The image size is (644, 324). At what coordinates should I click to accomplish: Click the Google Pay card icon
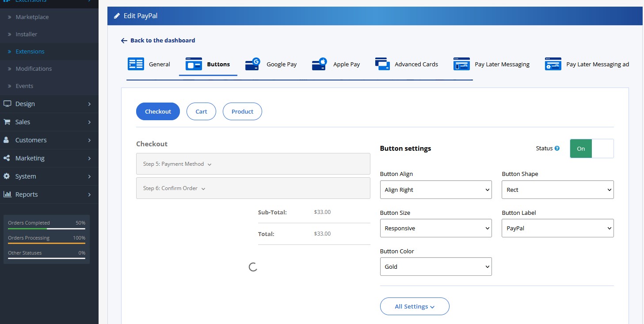coord(253,64)
